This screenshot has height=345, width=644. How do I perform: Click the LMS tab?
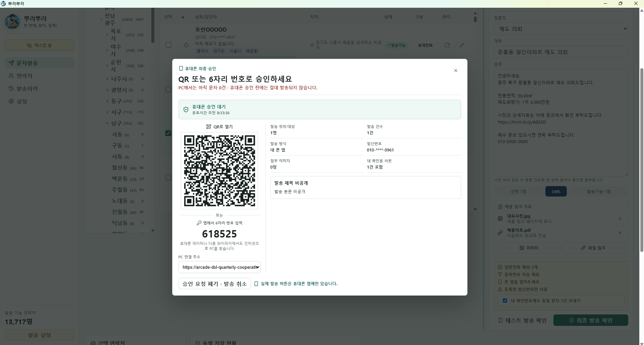pos(556,191)
